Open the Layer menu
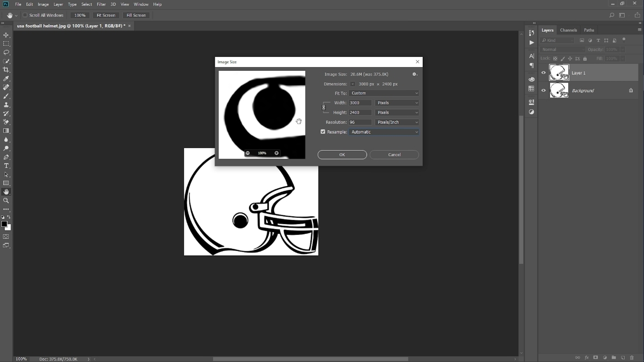Viewport: 644px width, 362px height. (x=58, y=4)
